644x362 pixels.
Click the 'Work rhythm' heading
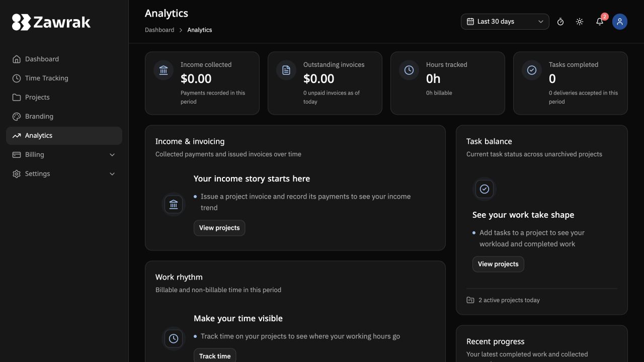point(179,277)
